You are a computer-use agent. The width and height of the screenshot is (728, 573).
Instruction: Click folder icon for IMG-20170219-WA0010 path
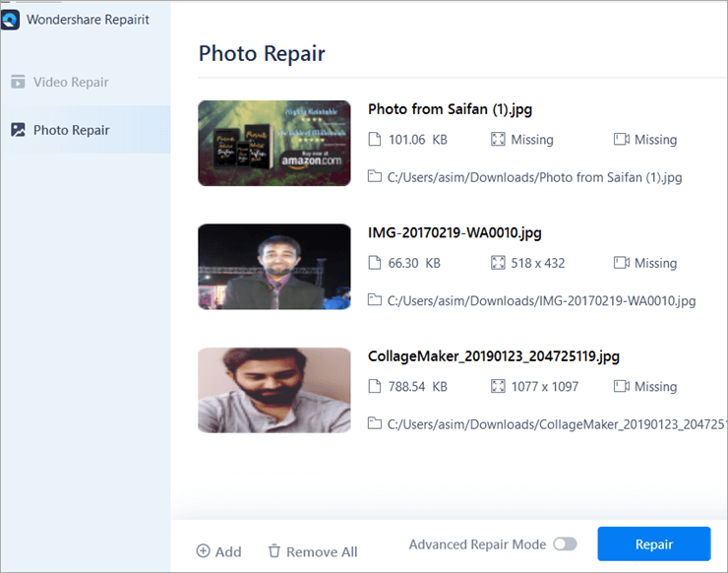(x=374, y=300)
